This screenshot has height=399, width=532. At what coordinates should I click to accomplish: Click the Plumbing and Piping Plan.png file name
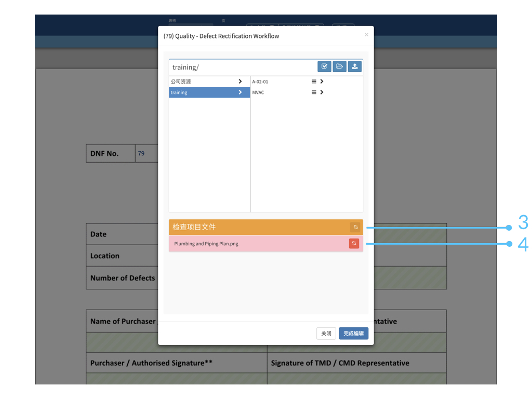(x=206, y=244)
